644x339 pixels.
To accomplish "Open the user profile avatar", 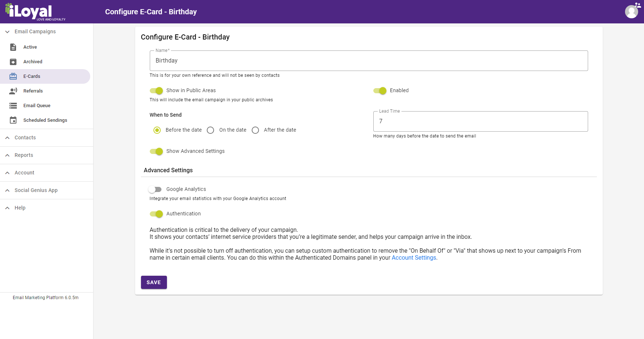I will 632,12.
